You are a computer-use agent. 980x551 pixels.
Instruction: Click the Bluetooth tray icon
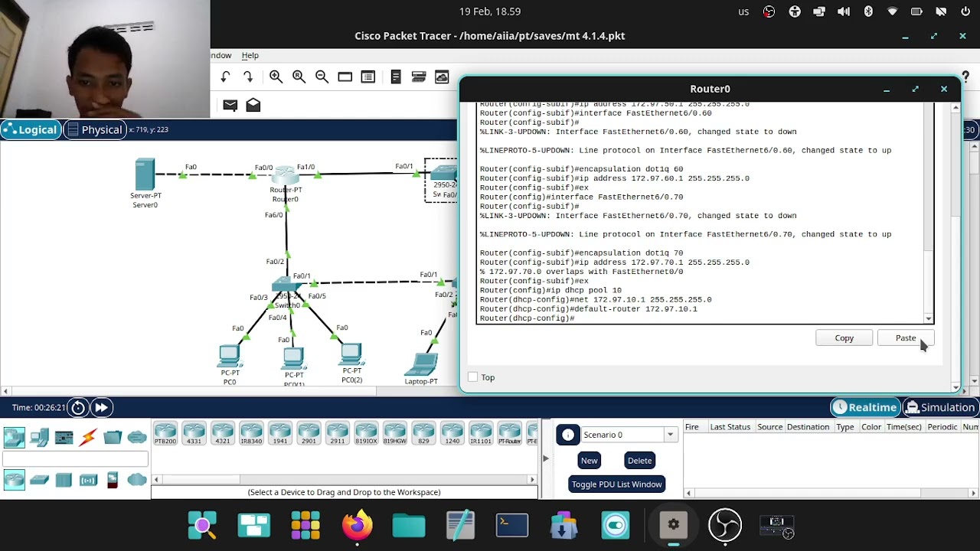[868, 11]
